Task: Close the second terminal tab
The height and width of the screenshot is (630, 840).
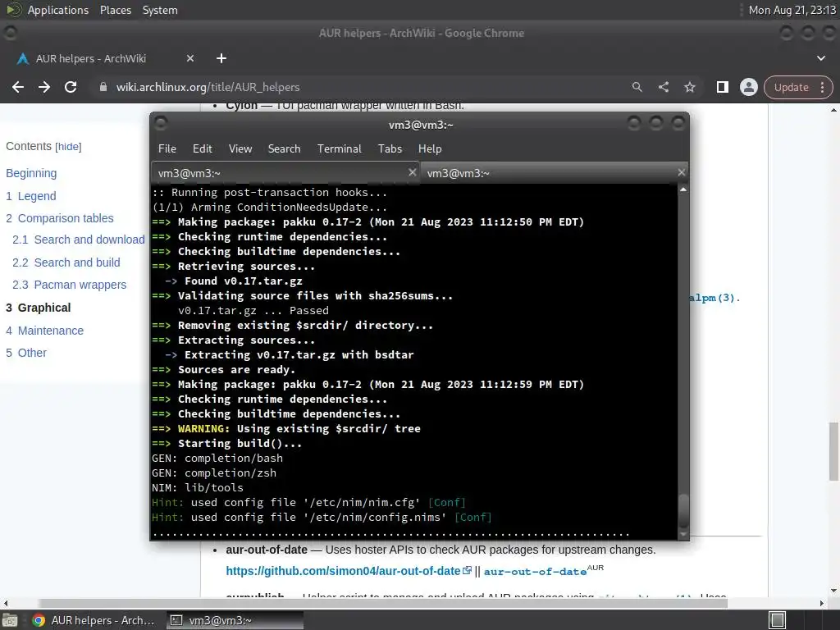Action: [681, 172]
